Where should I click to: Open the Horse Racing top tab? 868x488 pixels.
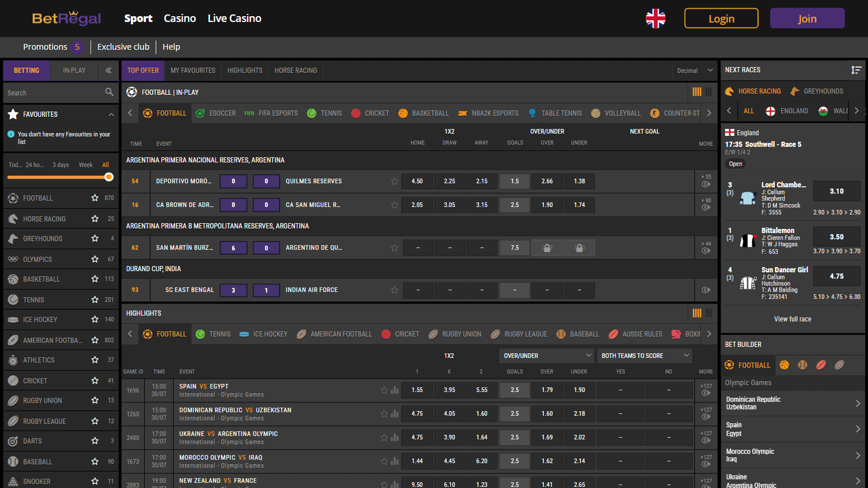pyautogui.click(x=296, y=71)
